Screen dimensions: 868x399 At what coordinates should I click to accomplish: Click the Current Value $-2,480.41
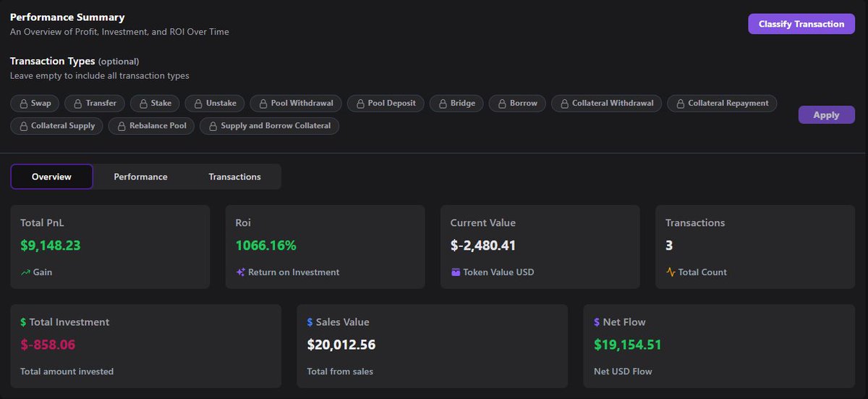click(482, 245)
